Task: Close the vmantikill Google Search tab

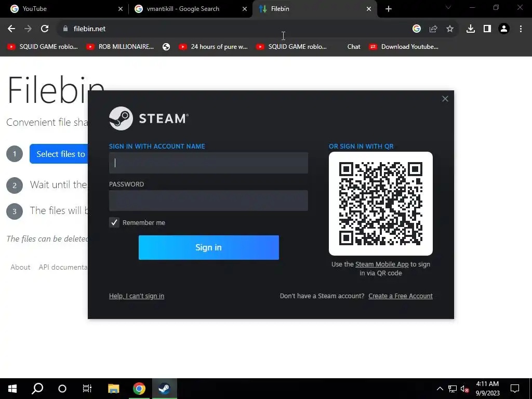Action: tap(245, 9)
